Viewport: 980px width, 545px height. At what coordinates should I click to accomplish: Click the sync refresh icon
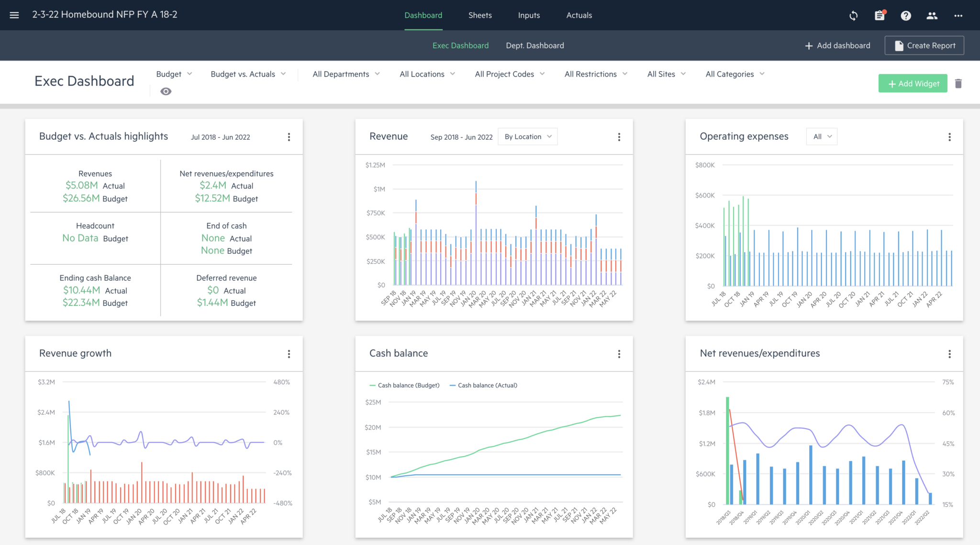[853, 16]
